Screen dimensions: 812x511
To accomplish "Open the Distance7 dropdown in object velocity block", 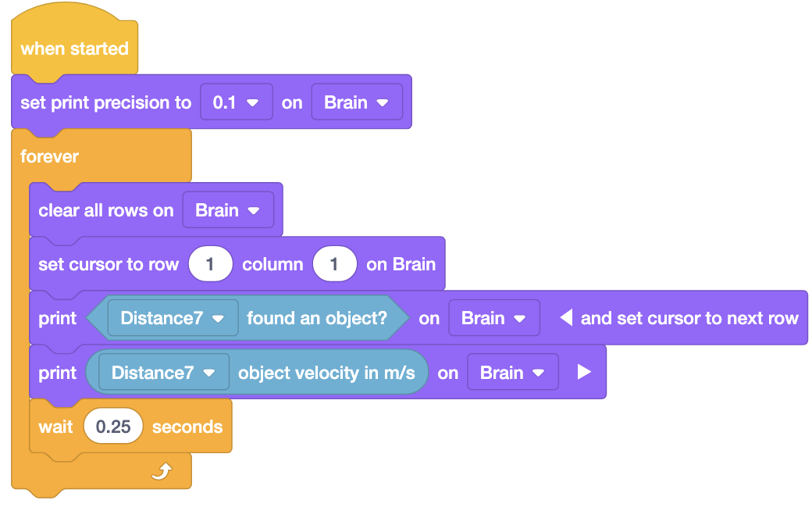I will pyautogui.click(x=162, y=372).
